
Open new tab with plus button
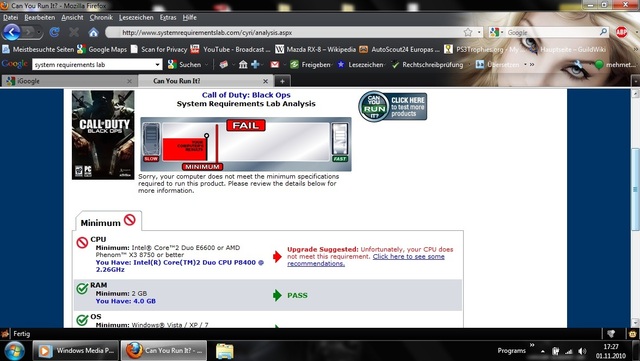pos(282,81)
